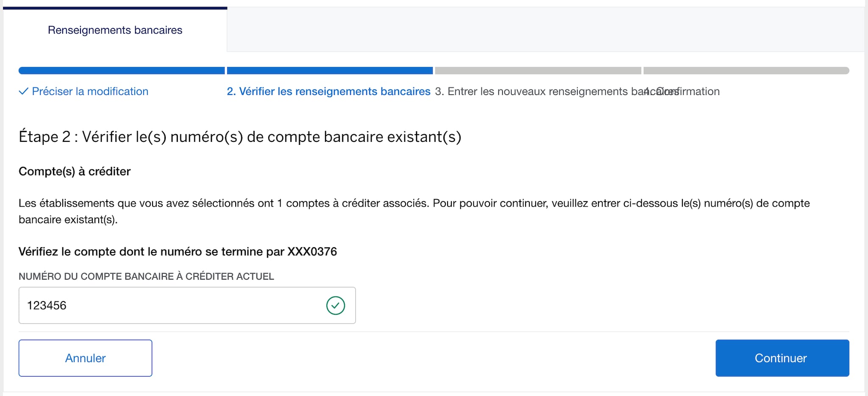
Task: Click the heading Étape 2 verification title
Action: pos(240,136)
